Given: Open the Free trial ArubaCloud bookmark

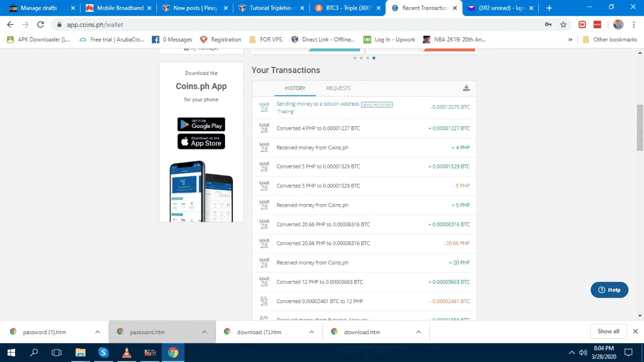Looking at the screenshot, I should coord(112,39).
